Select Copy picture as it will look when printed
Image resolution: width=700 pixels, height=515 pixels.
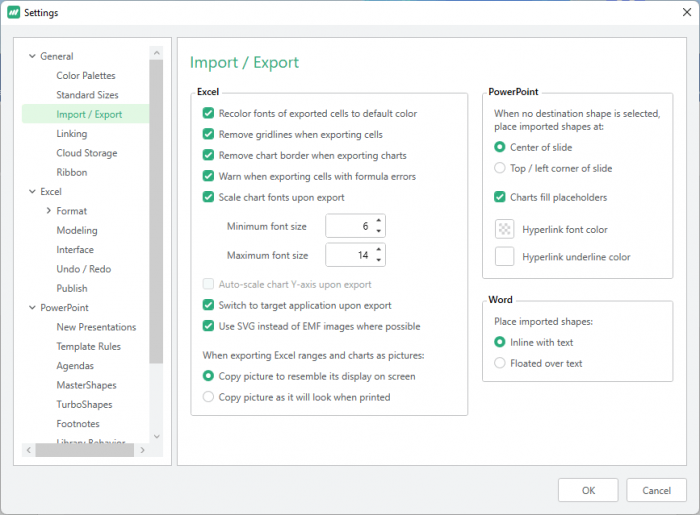tap(208, 397)
